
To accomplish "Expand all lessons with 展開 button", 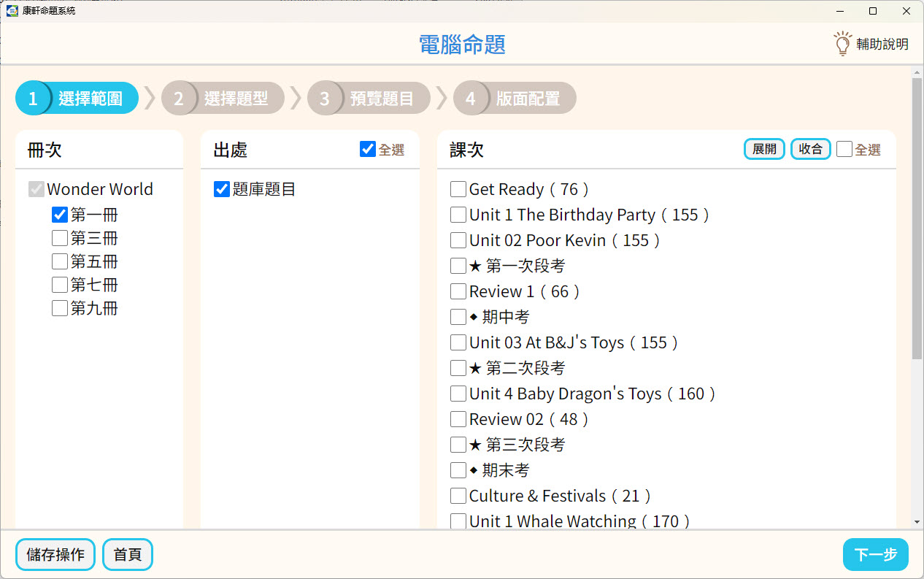I will [x=764, y=149].
